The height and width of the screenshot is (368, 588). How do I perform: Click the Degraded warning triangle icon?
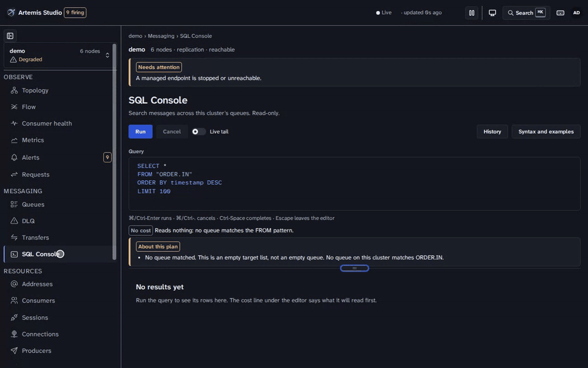click(13, 59)
